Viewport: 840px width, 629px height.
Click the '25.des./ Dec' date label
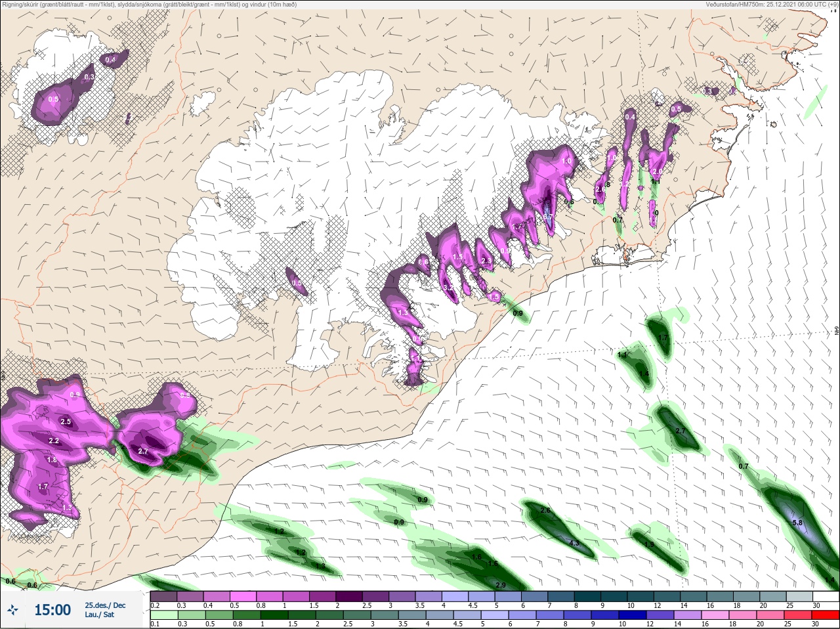click(105, 605)
